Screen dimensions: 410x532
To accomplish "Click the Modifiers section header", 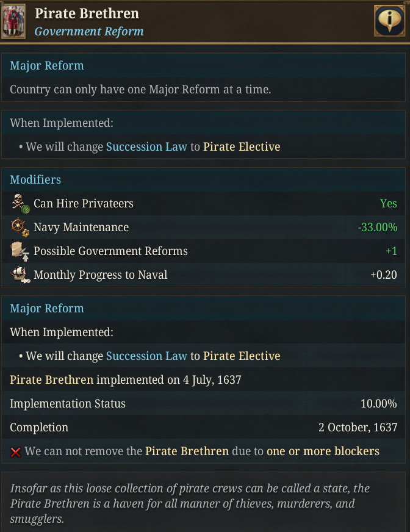I will (x=35, y=179).
